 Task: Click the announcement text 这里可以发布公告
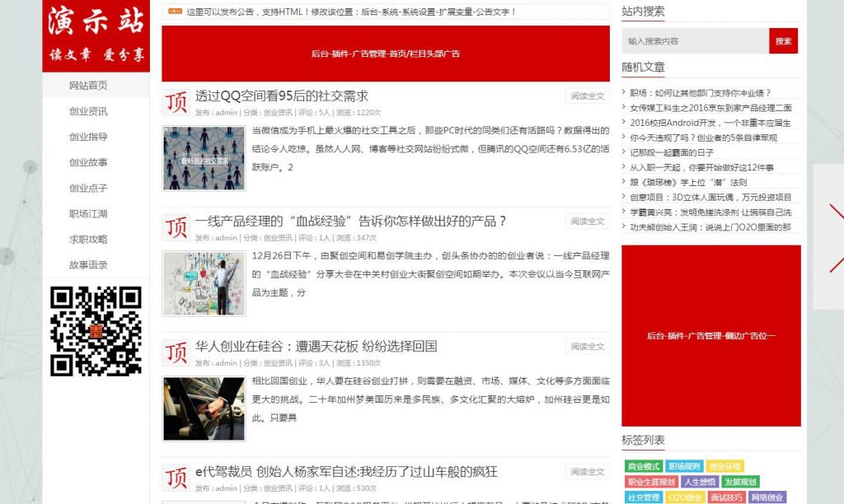tap(351, 12)
